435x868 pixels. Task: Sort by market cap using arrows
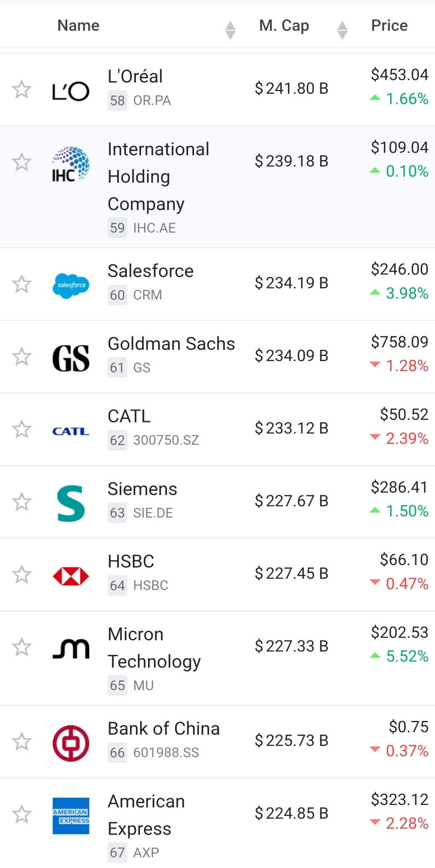(342, 30)
